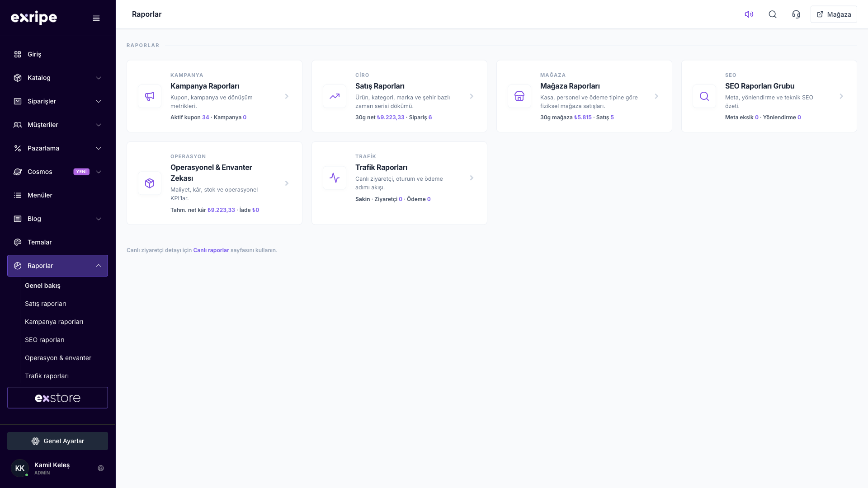Viewport: 868px width, 488px height.
Task: Open Mağaza Raporları via its arrow
Action: (656, 96)
